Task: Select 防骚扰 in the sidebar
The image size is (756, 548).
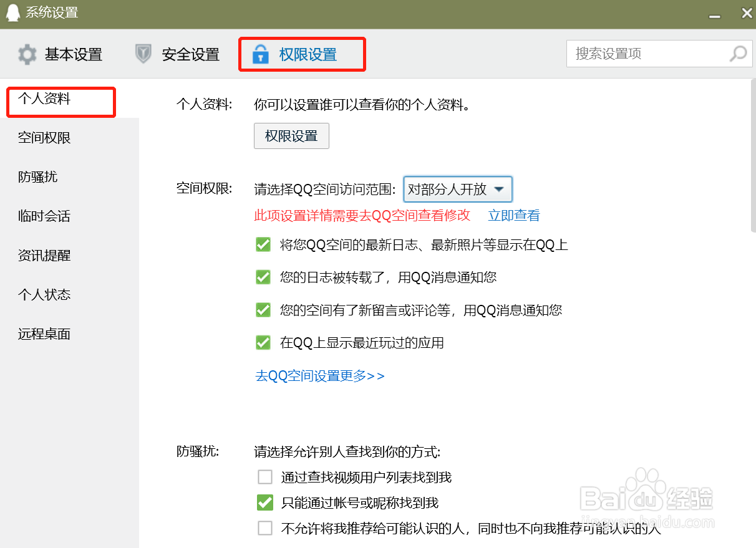Action: (69, 177)
